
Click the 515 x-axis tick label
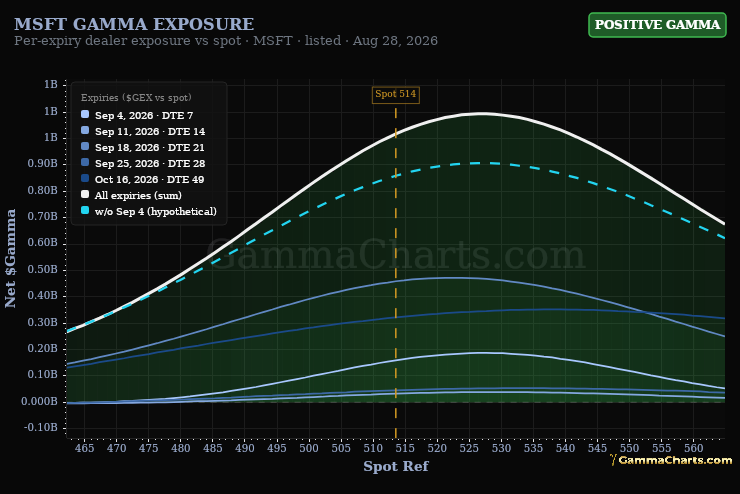pyautogui.click(x=405, y=448)
